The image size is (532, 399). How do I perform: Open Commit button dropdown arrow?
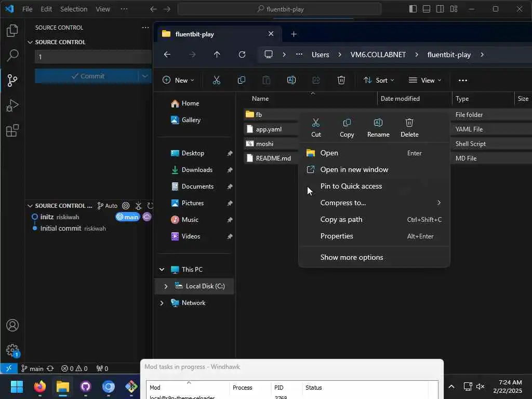(x=145, y=76)
